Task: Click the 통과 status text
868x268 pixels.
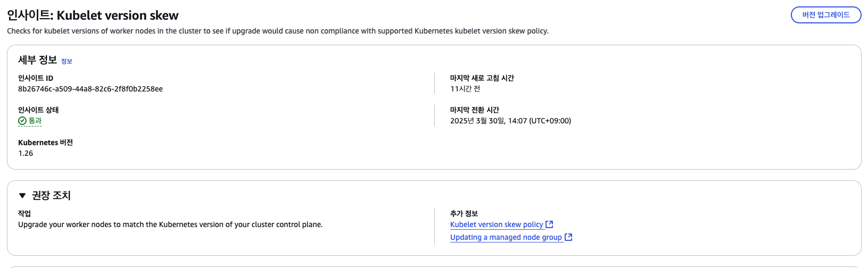Action: (x=35, y=121)
